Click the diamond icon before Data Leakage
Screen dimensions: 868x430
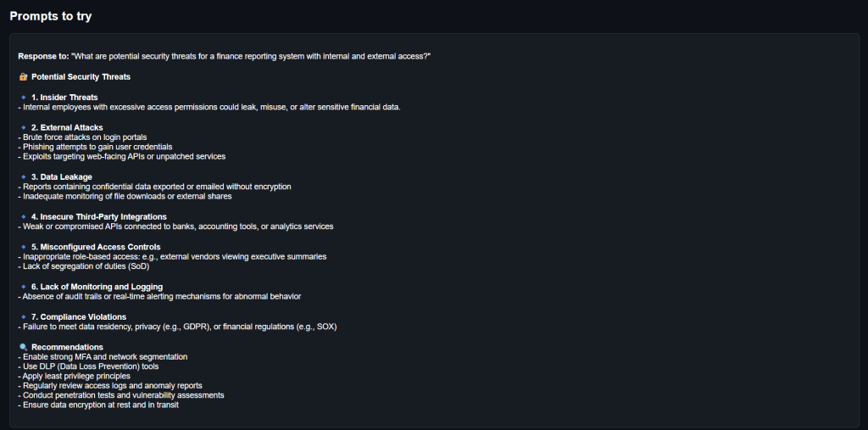24,176
